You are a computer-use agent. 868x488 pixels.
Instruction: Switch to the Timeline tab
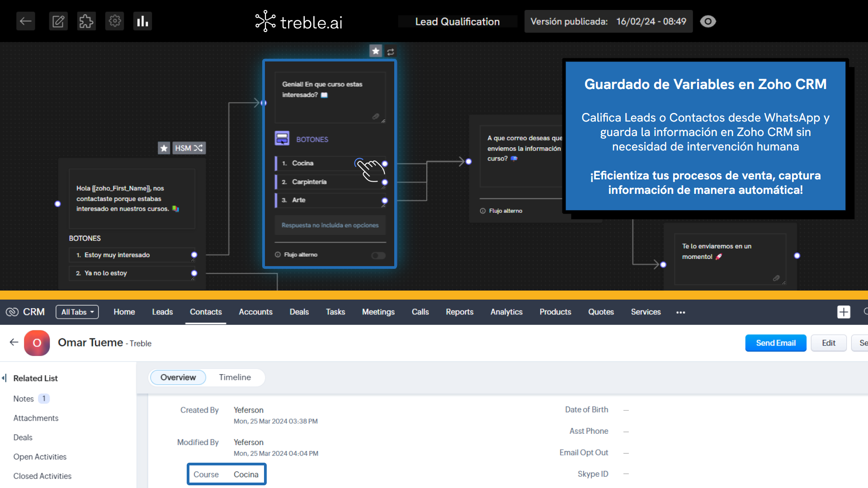coord(235,377)
